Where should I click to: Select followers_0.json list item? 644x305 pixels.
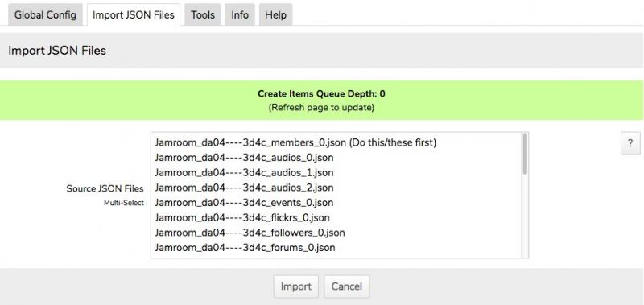[x=336, y=233]
